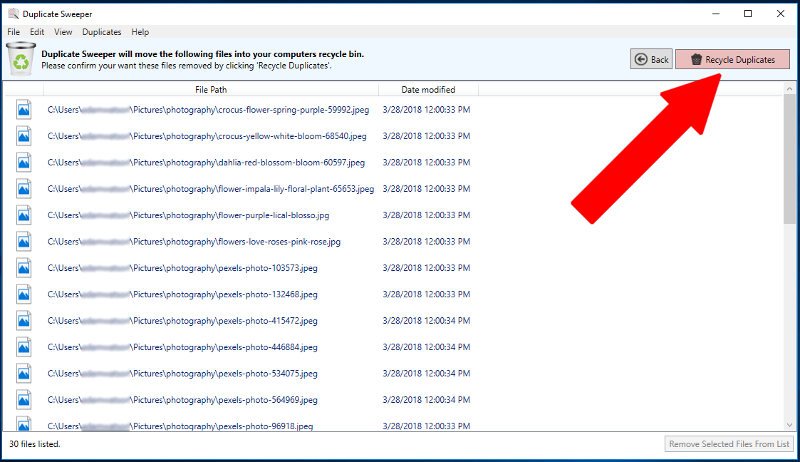Select the crocus-flower-spring-purple-59992.jpeg file path
The image size is (800, 462).
(208, 110)
